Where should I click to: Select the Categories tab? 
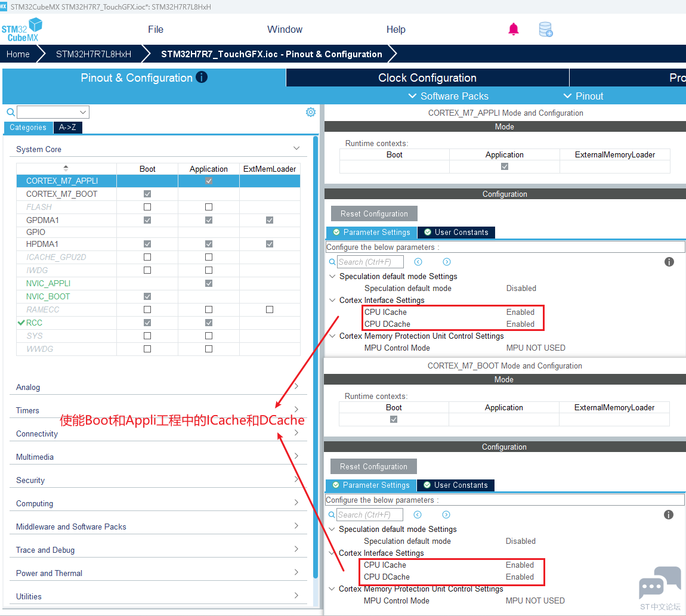coord(28,127)
